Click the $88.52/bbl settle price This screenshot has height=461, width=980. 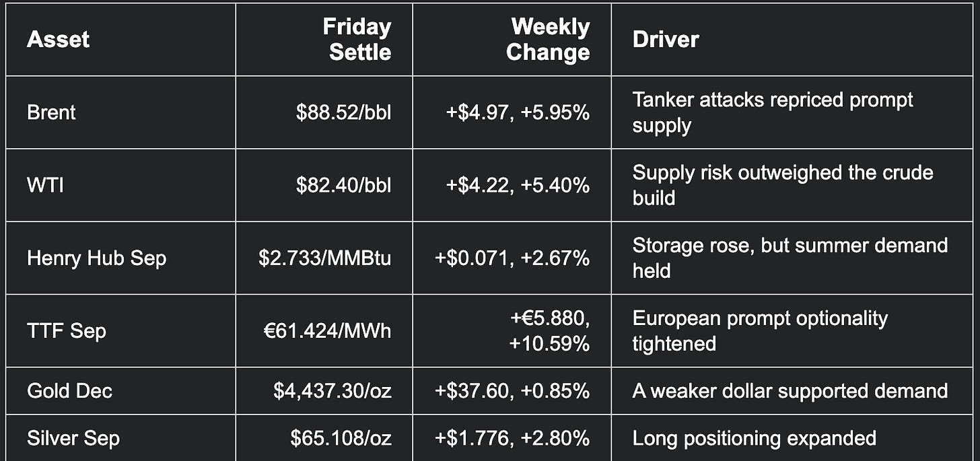(x=344, y=112)
